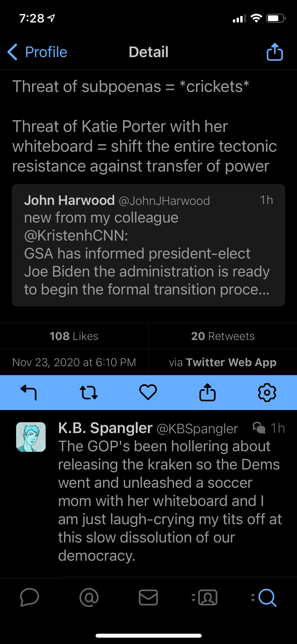Viewport: 297px width, 644px height.
Task: Open the @KristenhCNN mention in quoted tweet
Action: pos(76,236)
